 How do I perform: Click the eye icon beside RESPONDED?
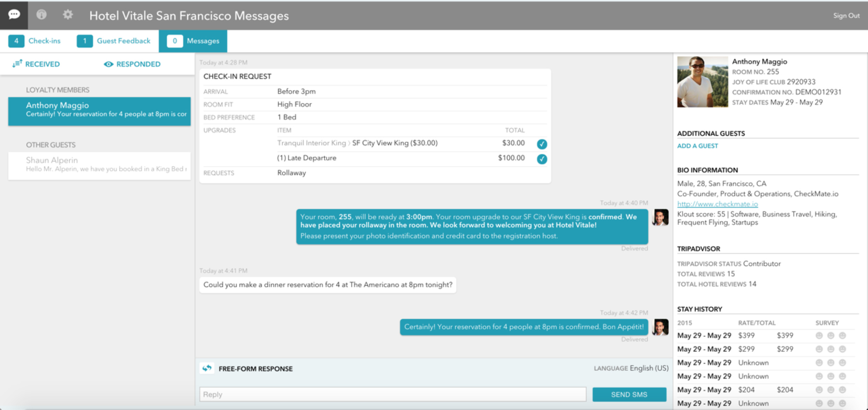click(109, 64)
